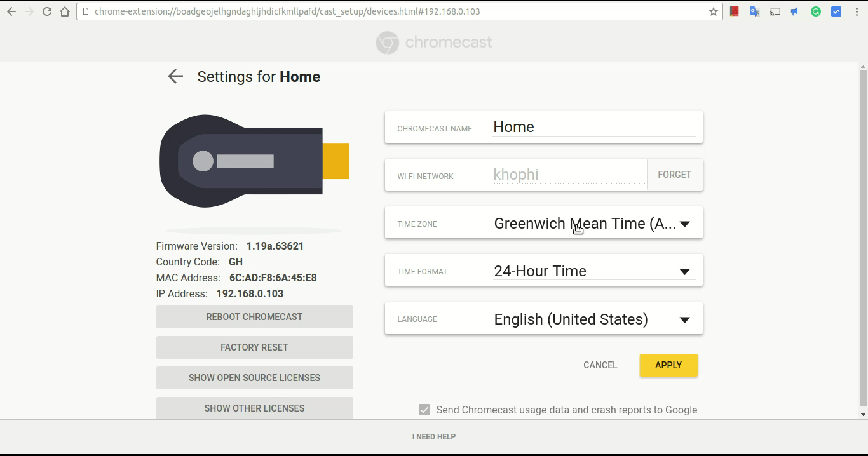Viewport: 868px width, 456px height.
Task: Bookmark this page with the star icon
Action: [x=714, y=11]
